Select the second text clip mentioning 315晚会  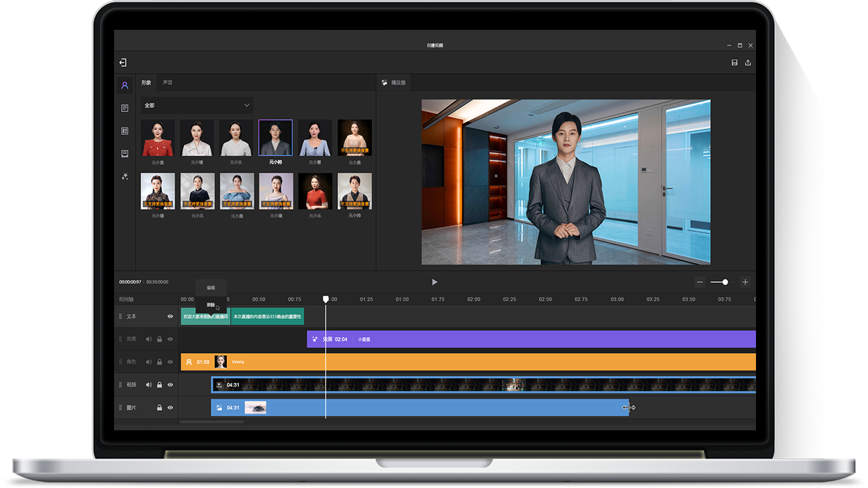[267, 316]
